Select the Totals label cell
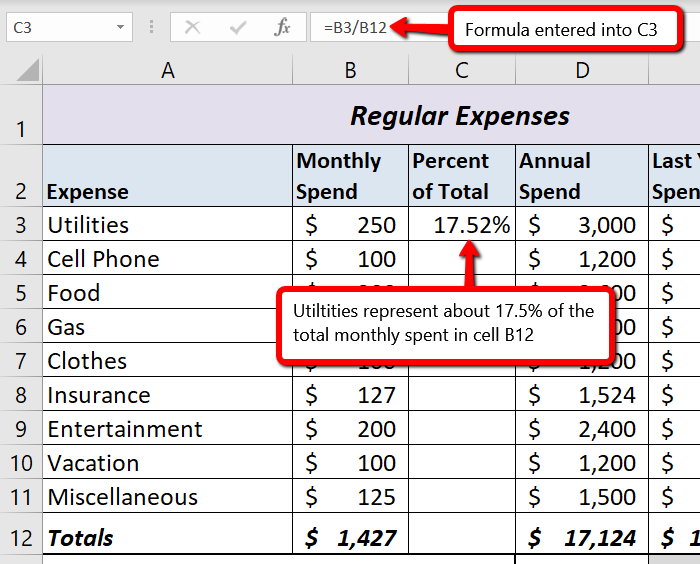Screen dimensions: 700x564 point(167,534)
